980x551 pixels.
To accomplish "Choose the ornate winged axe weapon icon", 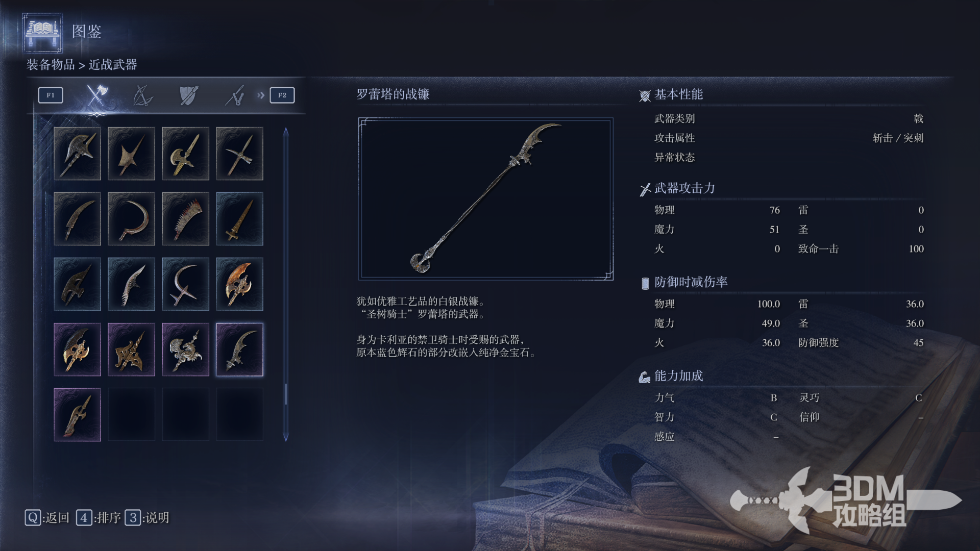I will pos(185,349).
